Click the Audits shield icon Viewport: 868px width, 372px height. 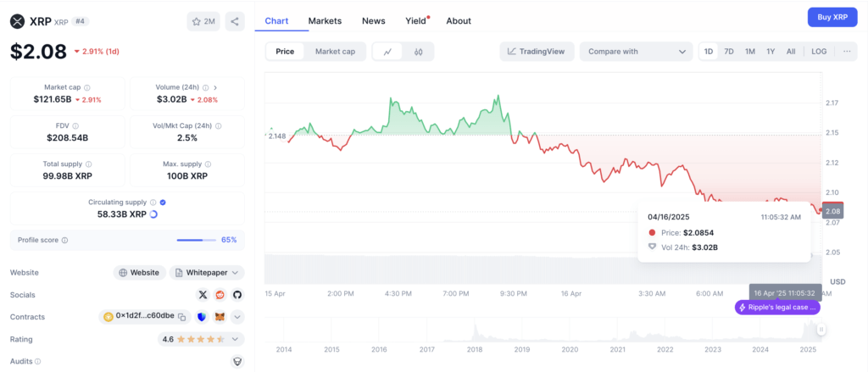tap(237, 361)
